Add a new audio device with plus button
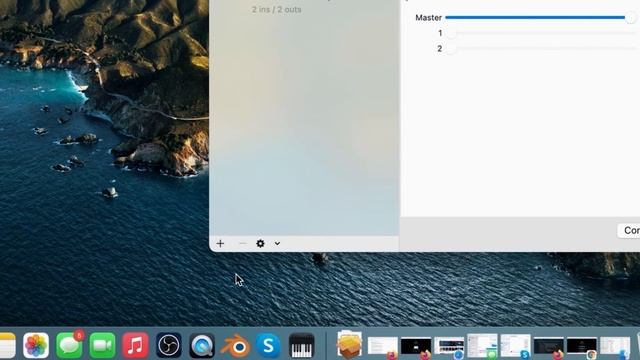Viewport: 640px width, 360px height. tap(220, 244)
